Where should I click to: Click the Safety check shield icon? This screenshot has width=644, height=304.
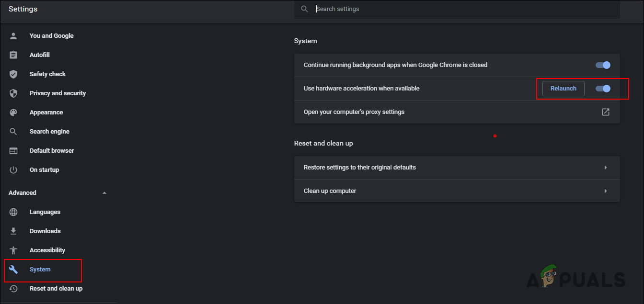(x=13, y=74)
